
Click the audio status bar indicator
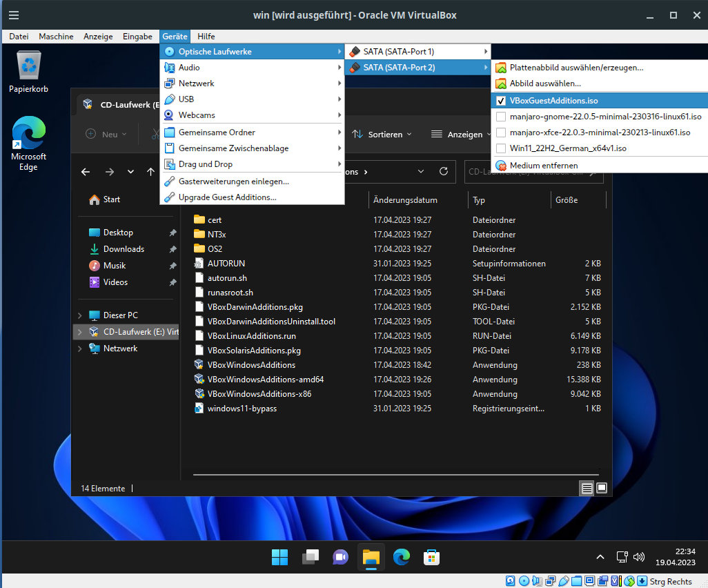point(538,581)
